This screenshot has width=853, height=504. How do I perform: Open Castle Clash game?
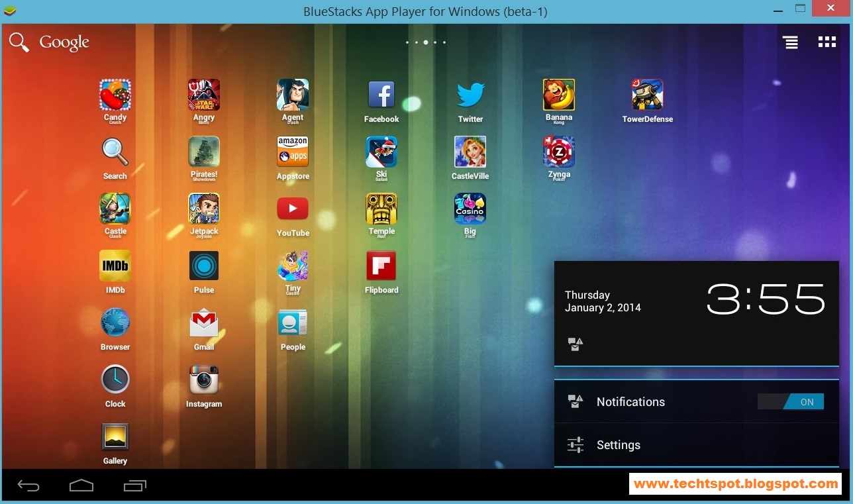tap(115, 209)
